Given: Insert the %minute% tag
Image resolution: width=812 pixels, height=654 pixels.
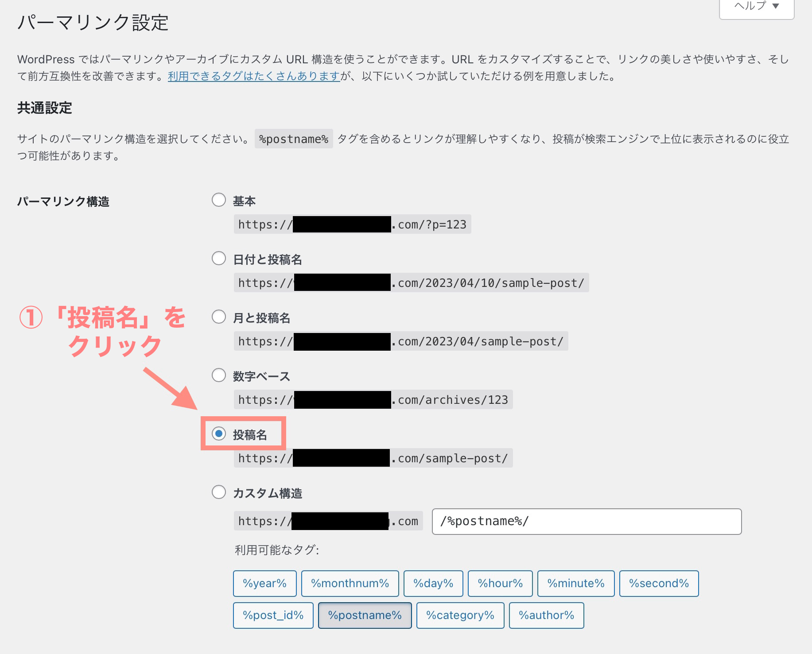Looking at the screenshot, I should point(576,584).
